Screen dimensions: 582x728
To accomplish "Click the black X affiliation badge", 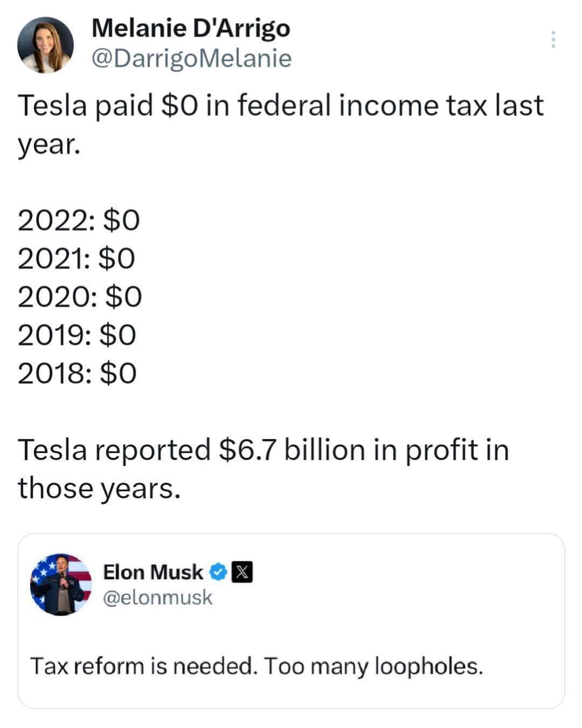I will [242, 572].
